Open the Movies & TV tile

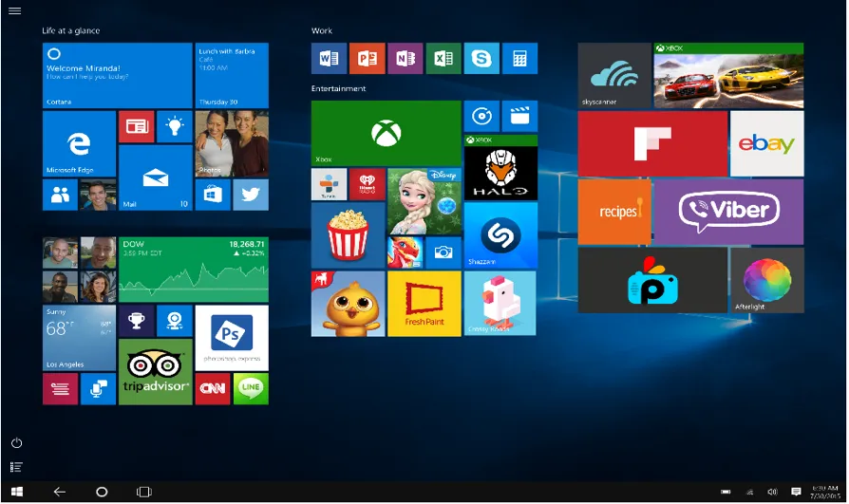point(519,116)
